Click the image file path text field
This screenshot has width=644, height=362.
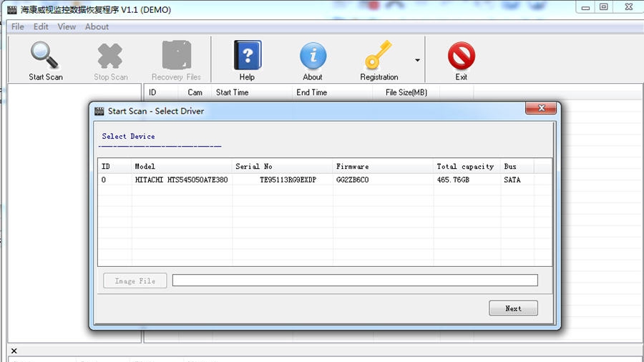pyautogui.click(x=354, y=280)
